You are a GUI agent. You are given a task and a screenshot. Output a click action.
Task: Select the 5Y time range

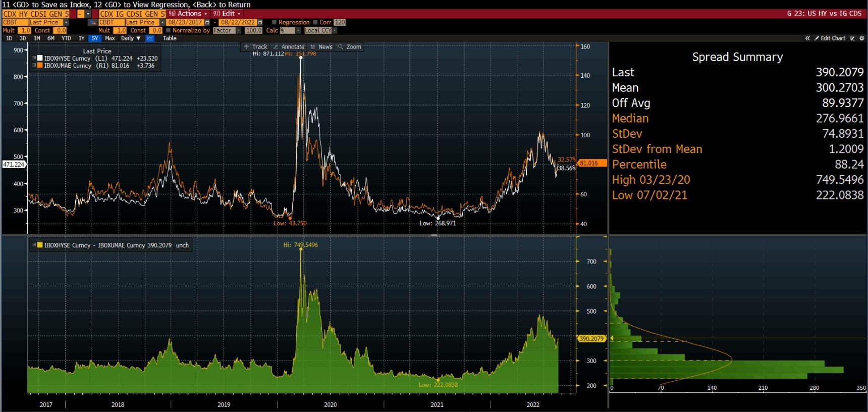[x=95, y=38]
